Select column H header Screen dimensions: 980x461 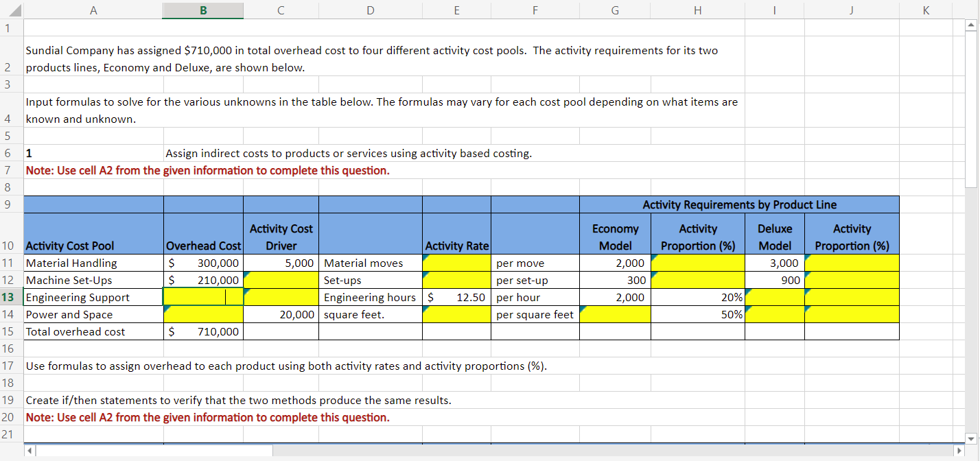697,10
